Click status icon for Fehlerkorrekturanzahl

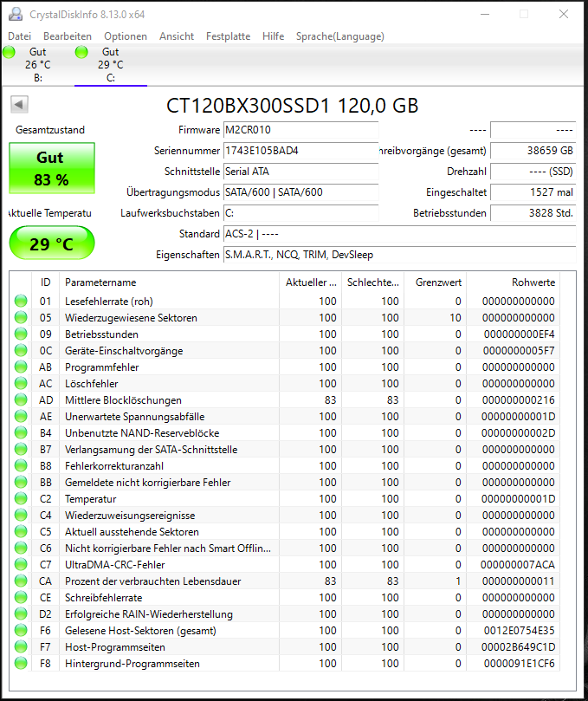tap(21, 466)
